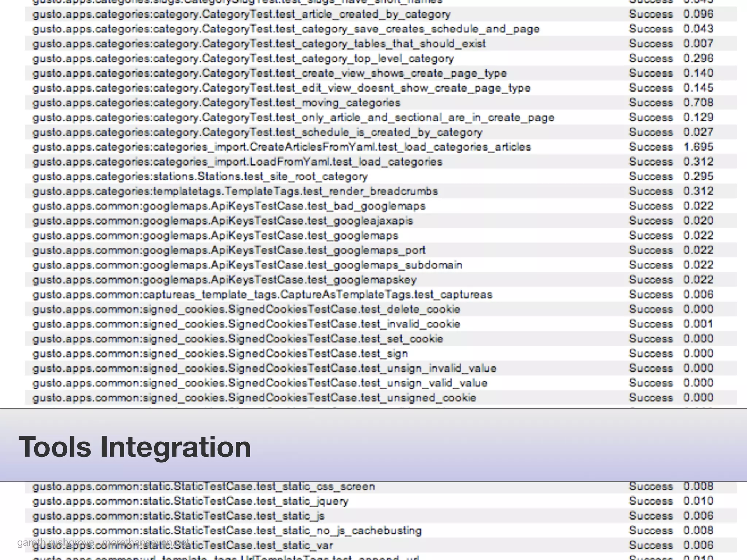Select the test_bad_googlemaps test row
This screenshot has width=747, height=560.
pyautogui.click(x=229, y=206)
